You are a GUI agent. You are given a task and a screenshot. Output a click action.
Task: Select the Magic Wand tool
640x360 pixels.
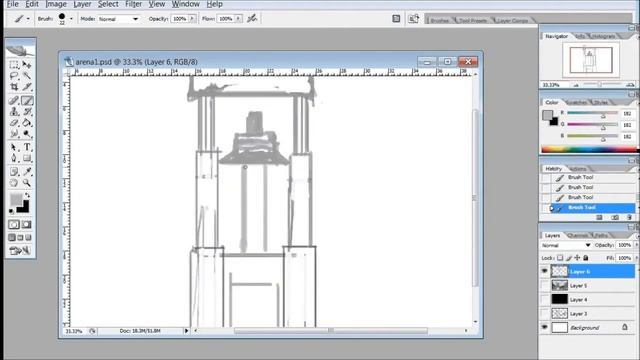pyautogui.click(x=27, y=76)
